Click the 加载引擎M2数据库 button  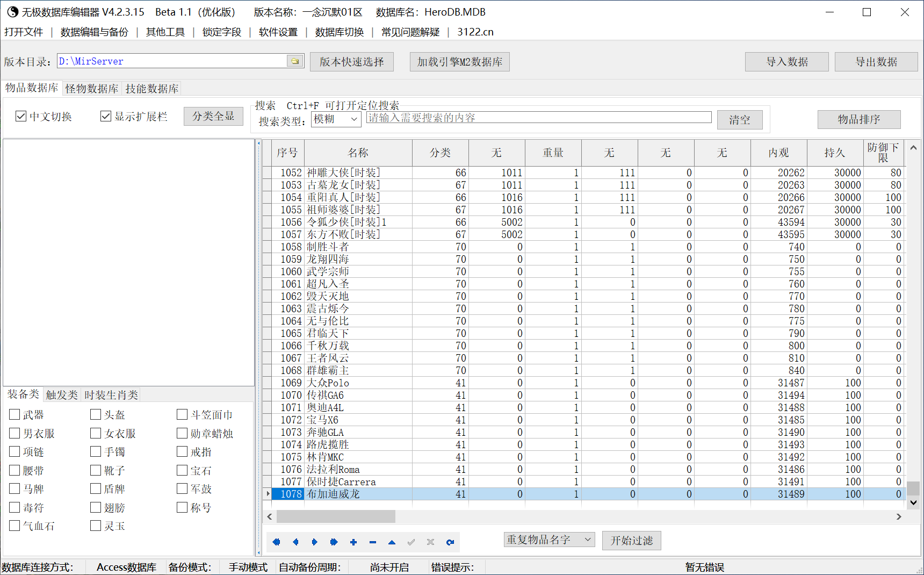pyautogui.click(x=460, y=62)
